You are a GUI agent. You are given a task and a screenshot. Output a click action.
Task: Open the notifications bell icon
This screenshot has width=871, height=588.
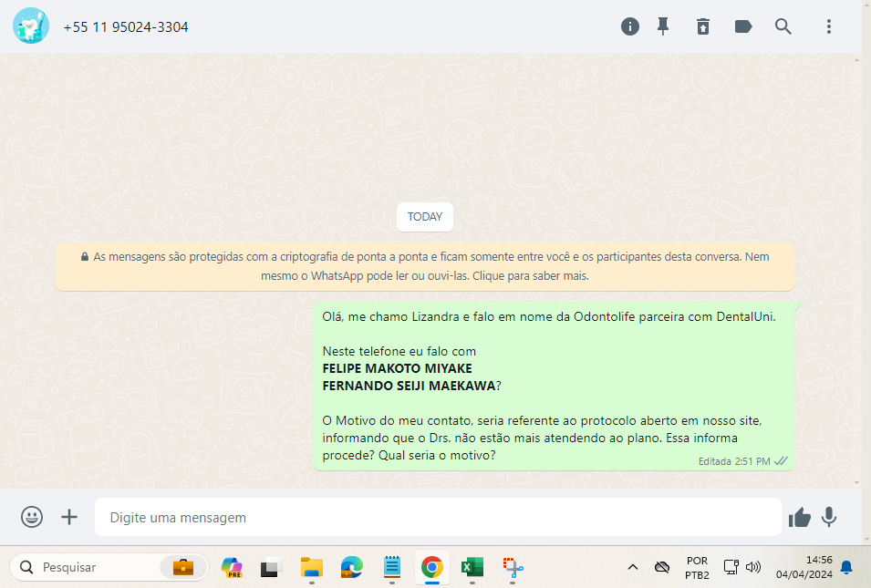846,567
